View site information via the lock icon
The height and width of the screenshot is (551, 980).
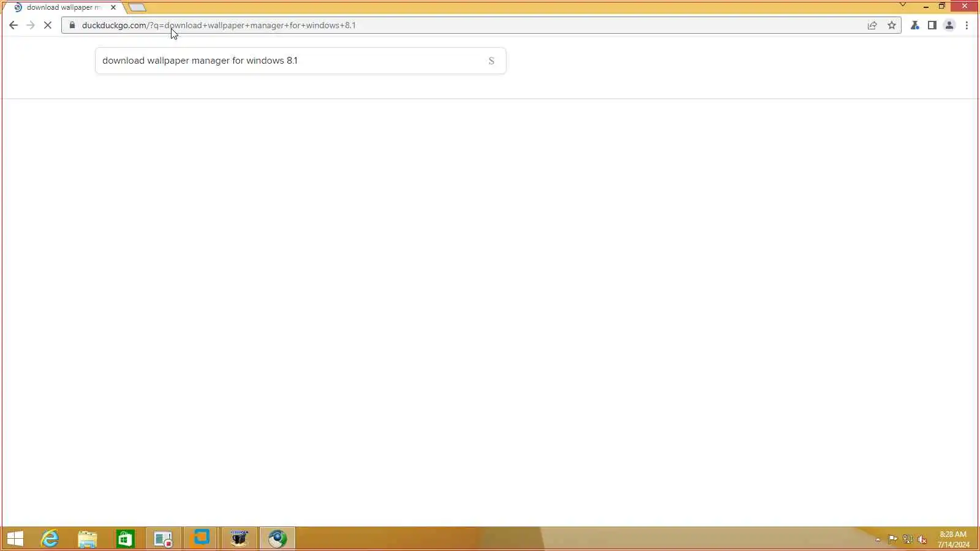(72, 25)
